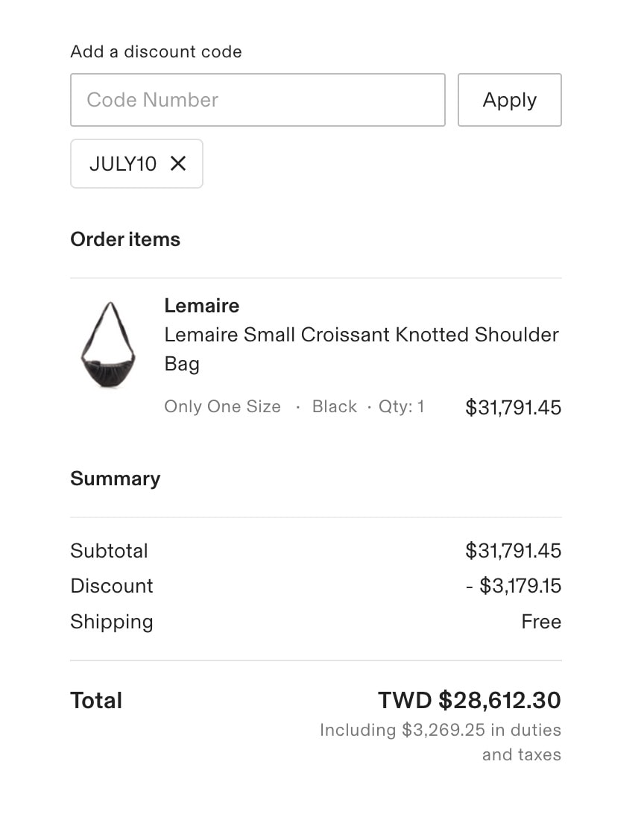Click the Subtotal amount in the Summary
This screenshot has height=817, width=644.
coord(514,550)
